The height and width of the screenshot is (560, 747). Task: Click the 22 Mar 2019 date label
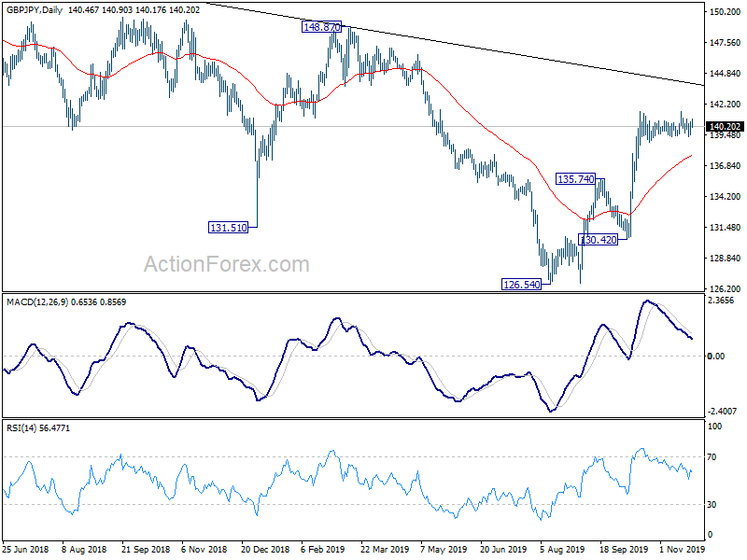click(385, 549)
